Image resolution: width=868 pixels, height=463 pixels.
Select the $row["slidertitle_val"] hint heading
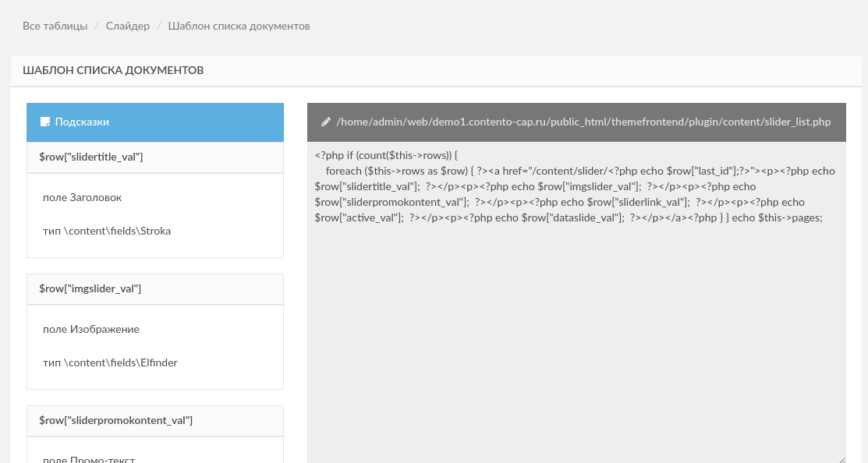click(x=90, y=157)
